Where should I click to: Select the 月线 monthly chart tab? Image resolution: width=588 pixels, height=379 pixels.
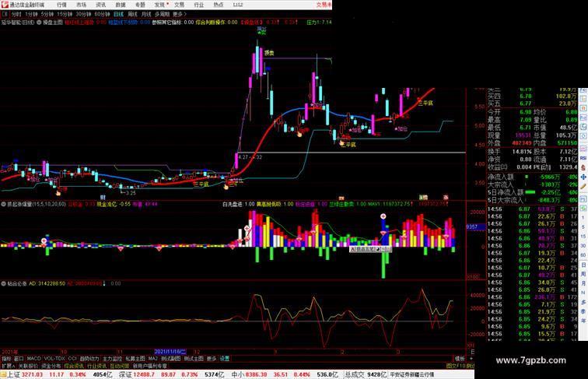click(x=146, y=14)
